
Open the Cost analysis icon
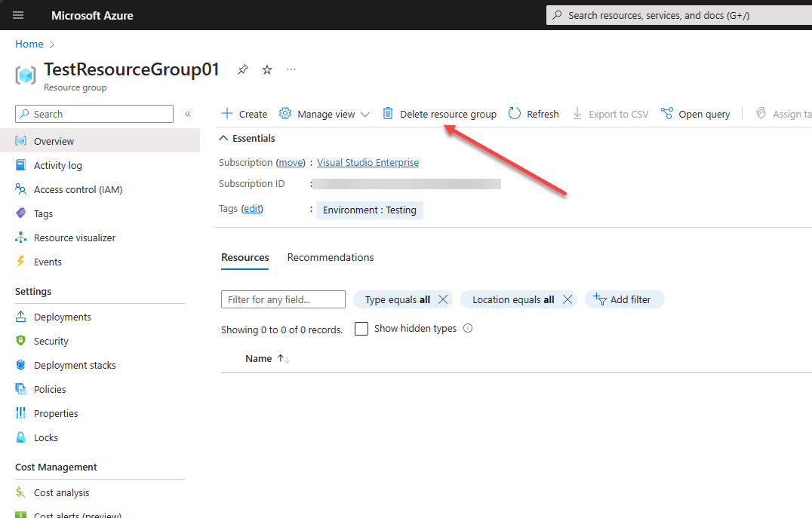pyautogui.click(x=20, y=492)
